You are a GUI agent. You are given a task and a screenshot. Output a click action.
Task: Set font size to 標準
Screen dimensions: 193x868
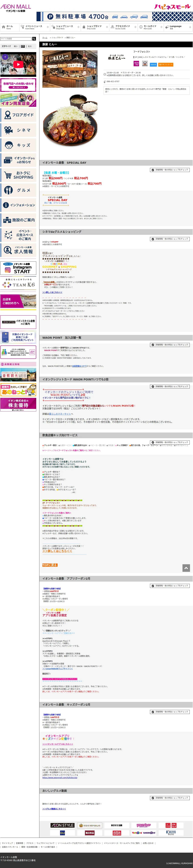coord(23,46)
